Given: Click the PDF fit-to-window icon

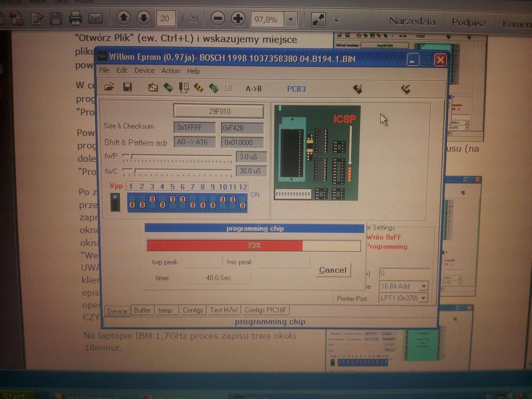Looking at the screenshot, I should tap(318, 20).
